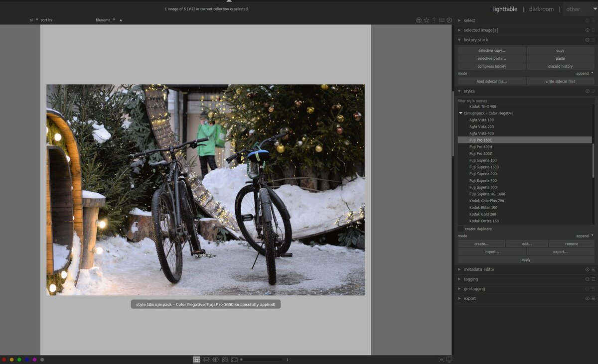Expand the export module
This screenshot has height=364, width=598.
click(x=459, y=299)
